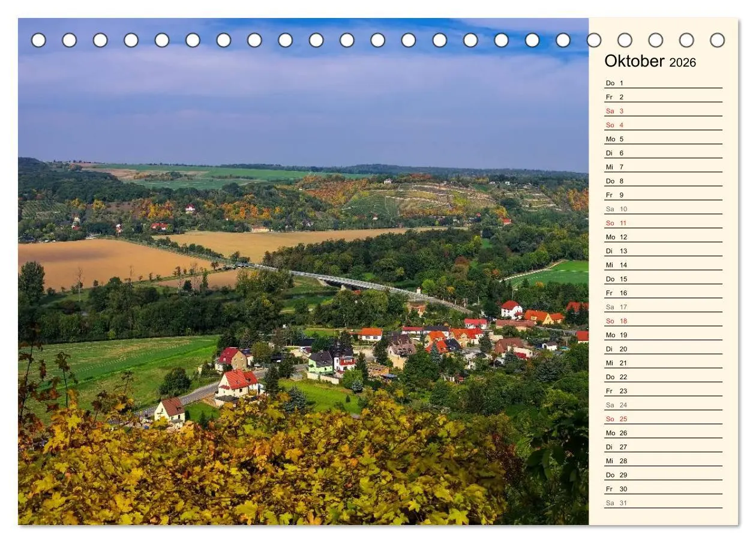This screenshot has width=756, height=543.
Task: Select the 'Do 22' date row
Action: (x=663, y=377)
